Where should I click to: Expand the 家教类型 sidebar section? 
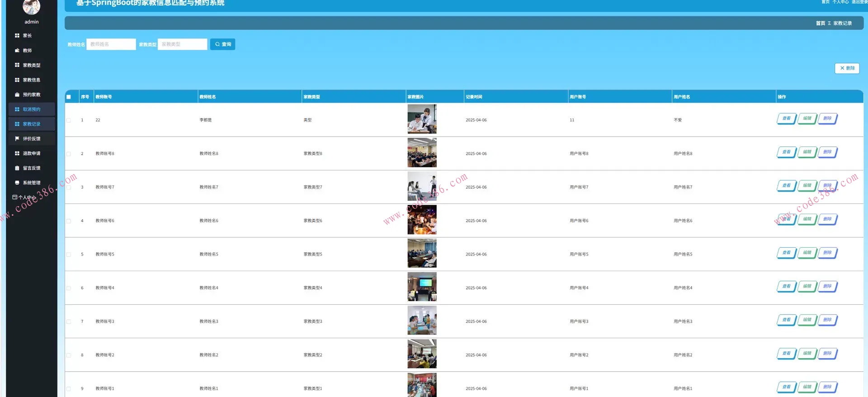tap(31, 65)
